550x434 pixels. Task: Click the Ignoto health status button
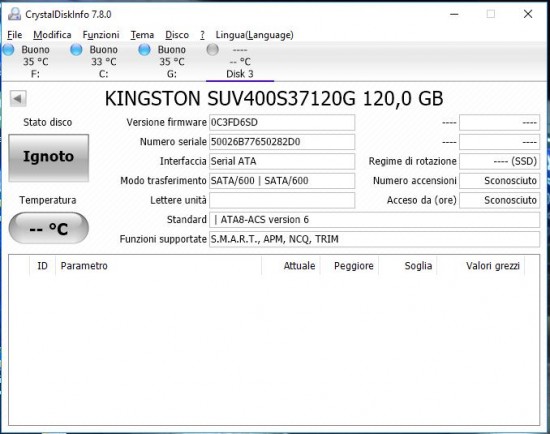tap(48, 158)
